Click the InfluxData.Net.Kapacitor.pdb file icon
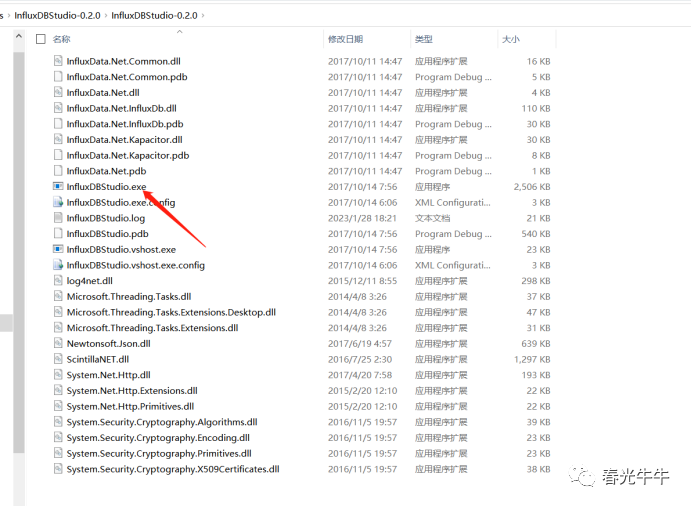Screen dimensions: 692x507 pos(58,155)
